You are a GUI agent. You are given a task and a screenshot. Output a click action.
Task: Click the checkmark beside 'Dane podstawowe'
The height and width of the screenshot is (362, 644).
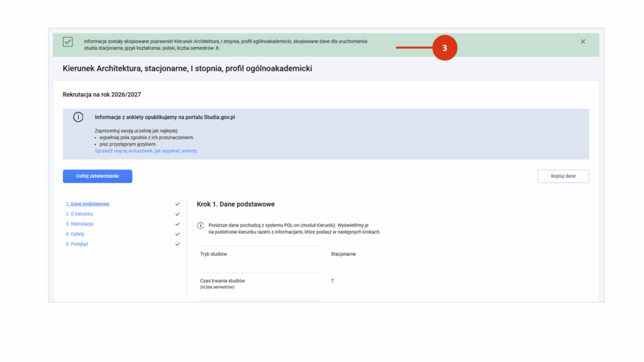tap(177, 204)
